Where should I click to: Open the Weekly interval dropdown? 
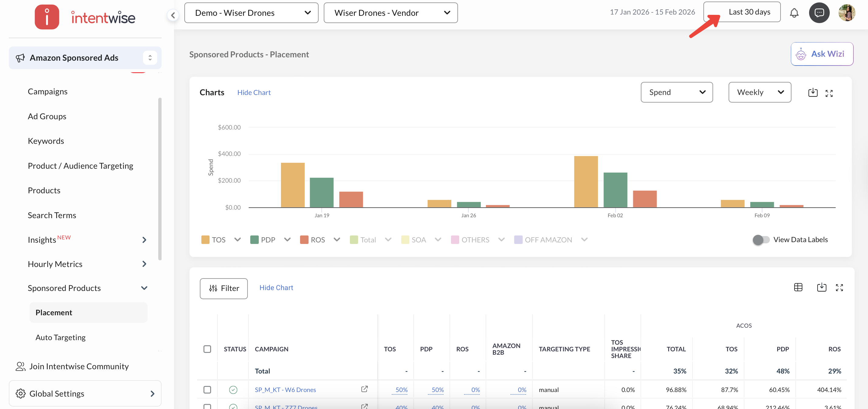point(760,92)
